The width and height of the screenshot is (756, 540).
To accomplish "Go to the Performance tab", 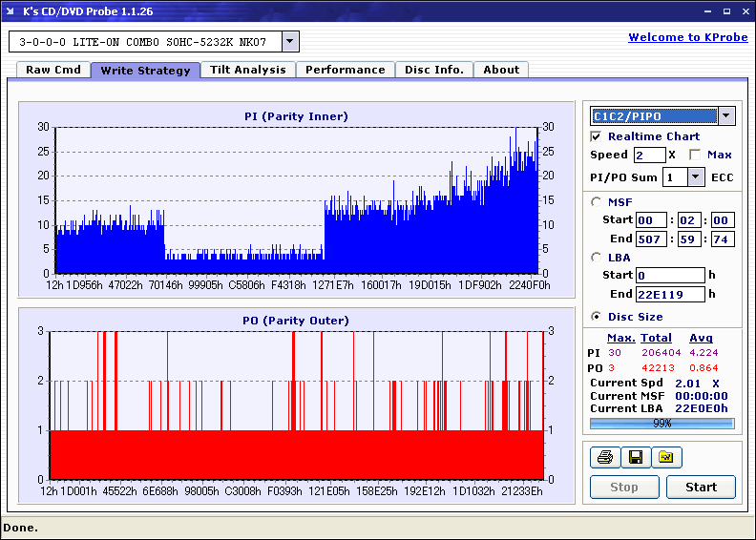I will click(x=345, y=70).
